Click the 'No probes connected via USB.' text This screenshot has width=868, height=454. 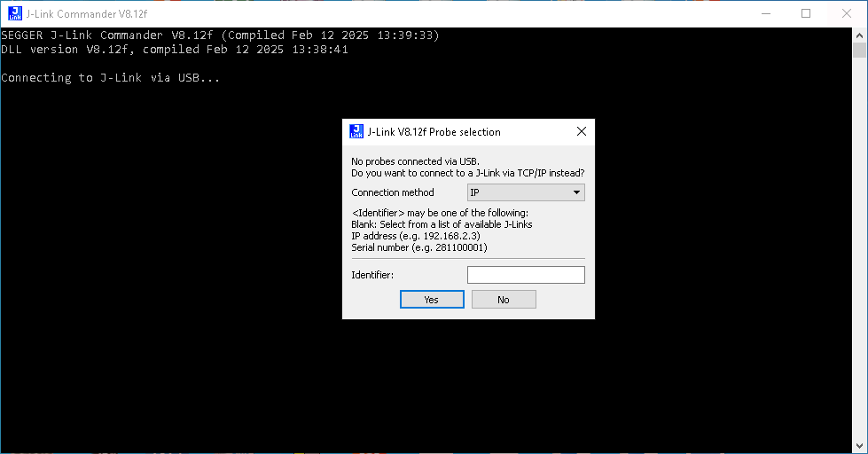point(415,161)
